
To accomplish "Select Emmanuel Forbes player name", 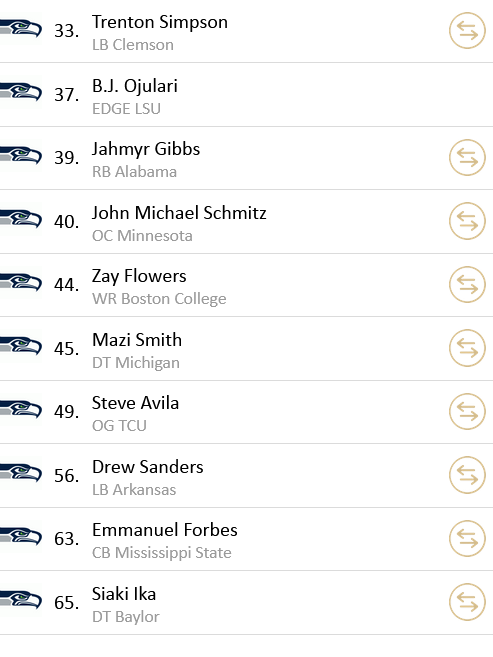I will [x=165, y=530].
